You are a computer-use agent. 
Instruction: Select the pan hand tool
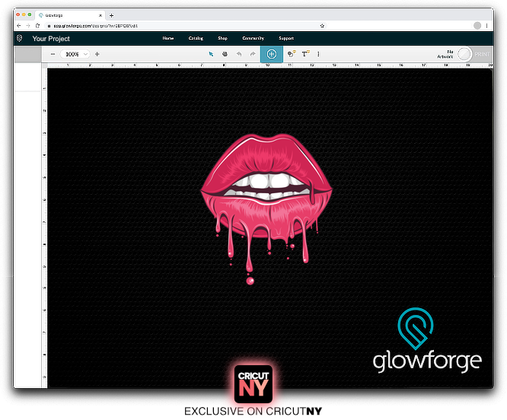pyautogui.click(x=225, y=54)
